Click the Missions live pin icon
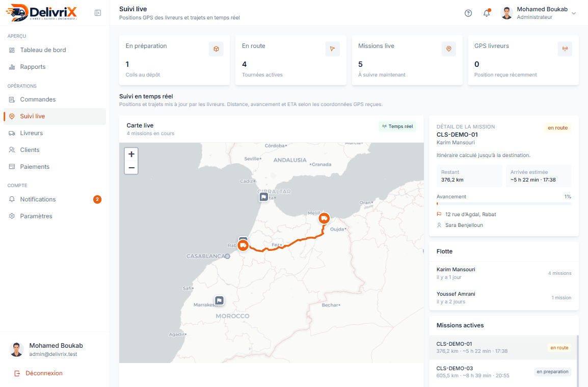588x387 pixels. tap(448, 49)
